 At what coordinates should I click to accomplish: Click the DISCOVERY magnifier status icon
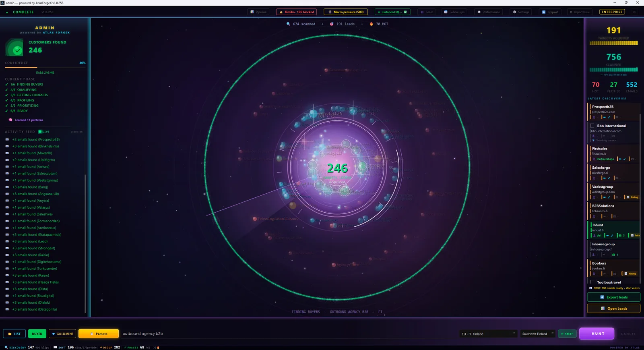tap(6, 347)
